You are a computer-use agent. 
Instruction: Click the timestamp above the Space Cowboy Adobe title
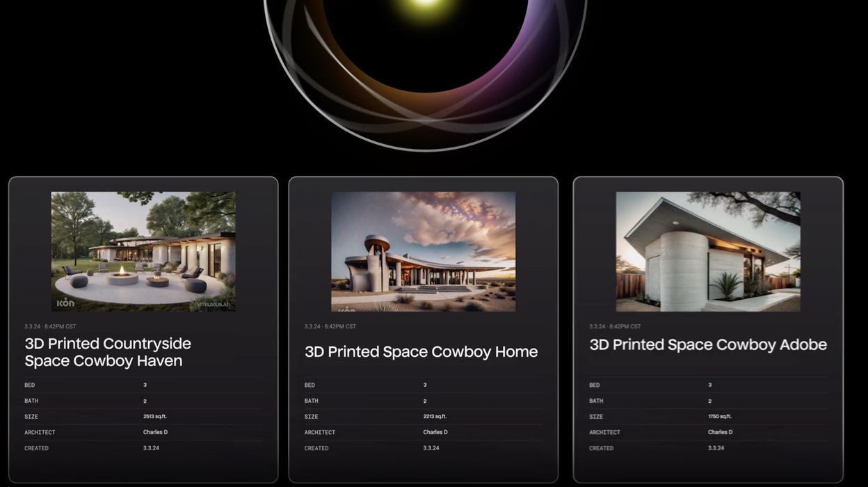(x=615, y=326)
